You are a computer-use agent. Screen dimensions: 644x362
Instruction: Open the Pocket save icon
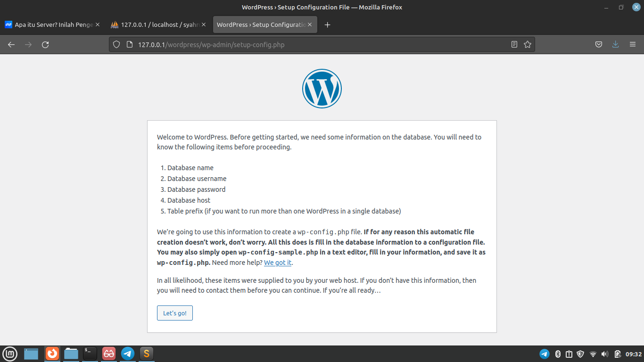tap(598, 45)
